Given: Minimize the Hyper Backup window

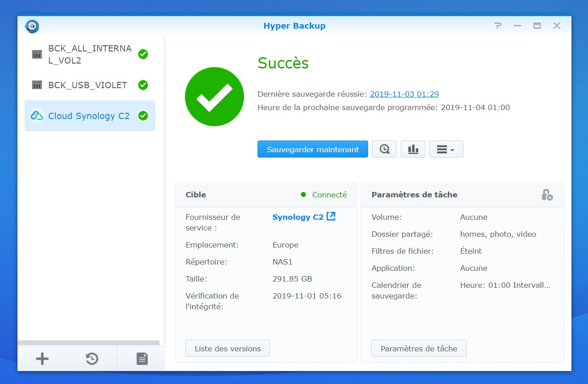Looking at the screenshot, I should point(517,26).
